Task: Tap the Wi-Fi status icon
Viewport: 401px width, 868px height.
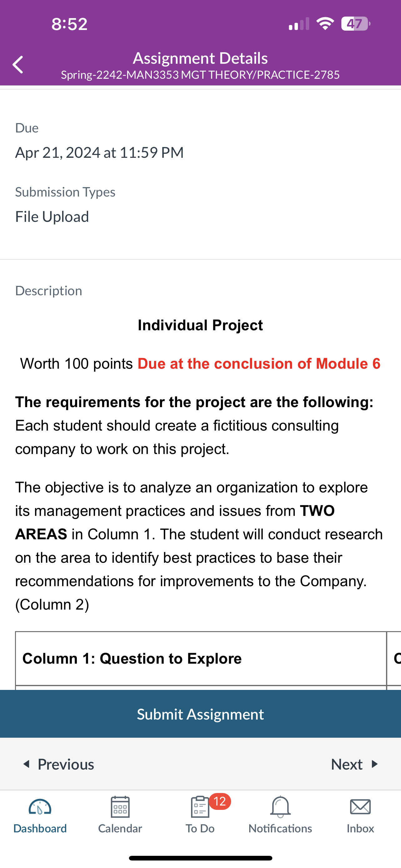Action: point(325,23)
